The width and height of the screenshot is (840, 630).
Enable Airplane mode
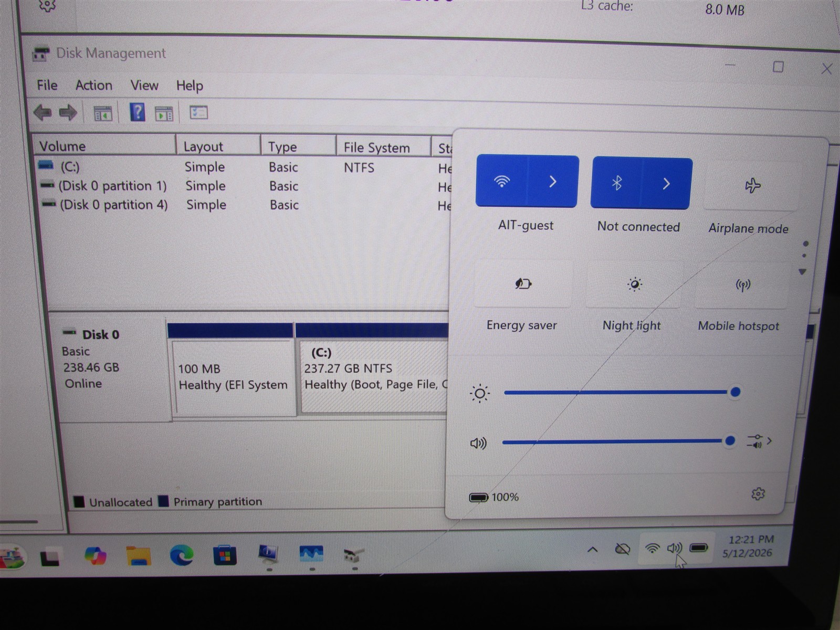(x=752, y=185)
